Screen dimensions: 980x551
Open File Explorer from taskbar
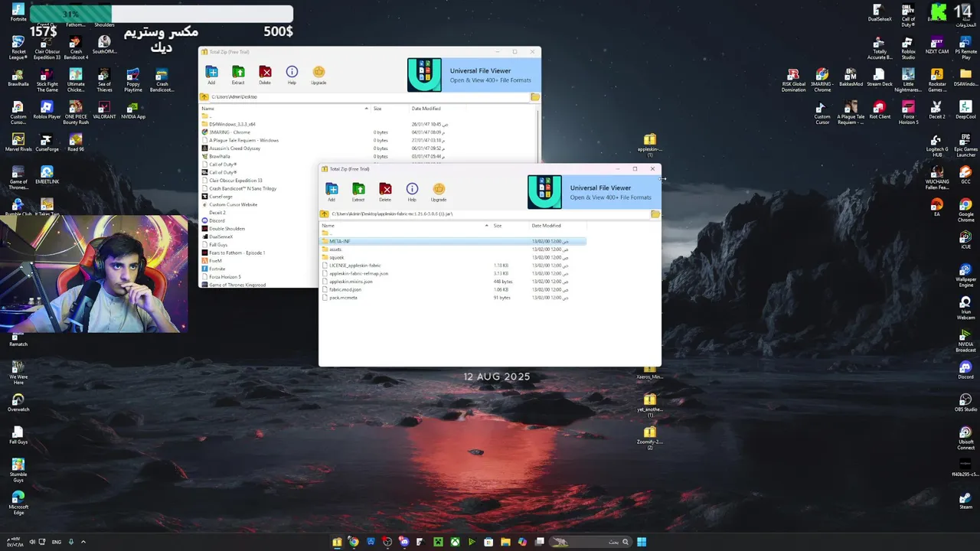[x=505, y=542]
